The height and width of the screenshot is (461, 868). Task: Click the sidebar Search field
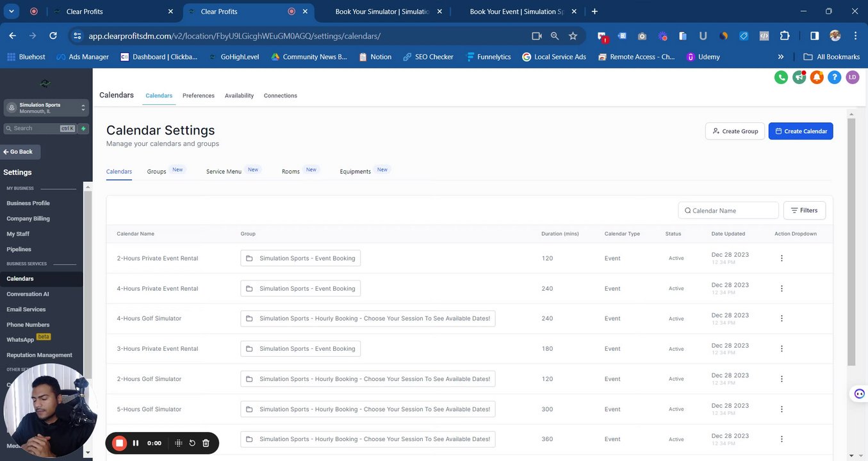coord(40,129)
